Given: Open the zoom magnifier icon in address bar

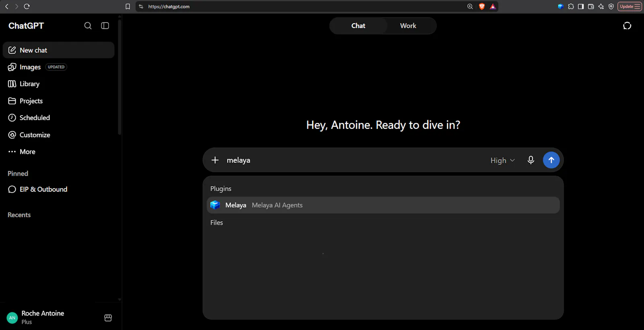Looking at the screenshot, I should pyautogui.click(x=470, y=6).
